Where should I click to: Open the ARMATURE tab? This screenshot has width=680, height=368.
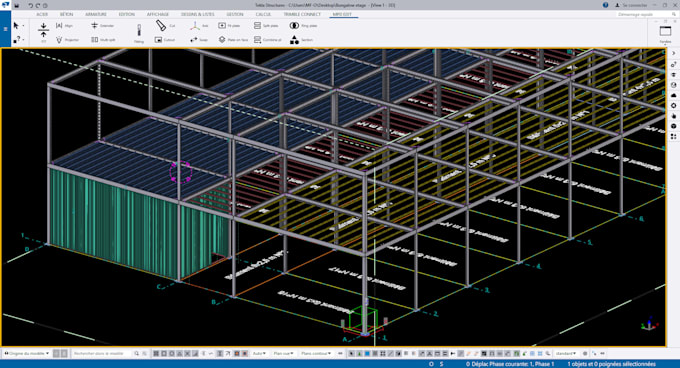[x=96, y=14]
